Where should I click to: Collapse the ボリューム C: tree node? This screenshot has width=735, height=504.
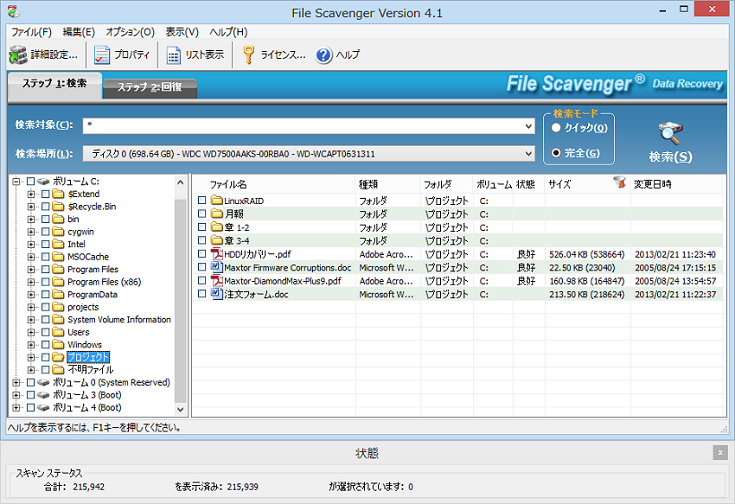16,181
